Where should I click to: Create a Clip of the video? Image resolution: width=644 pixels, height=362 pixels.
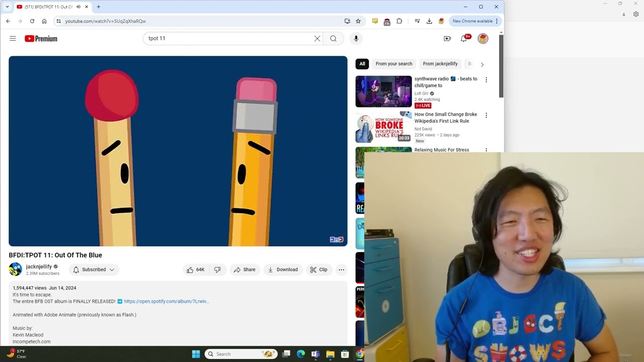tap(318, 269)
